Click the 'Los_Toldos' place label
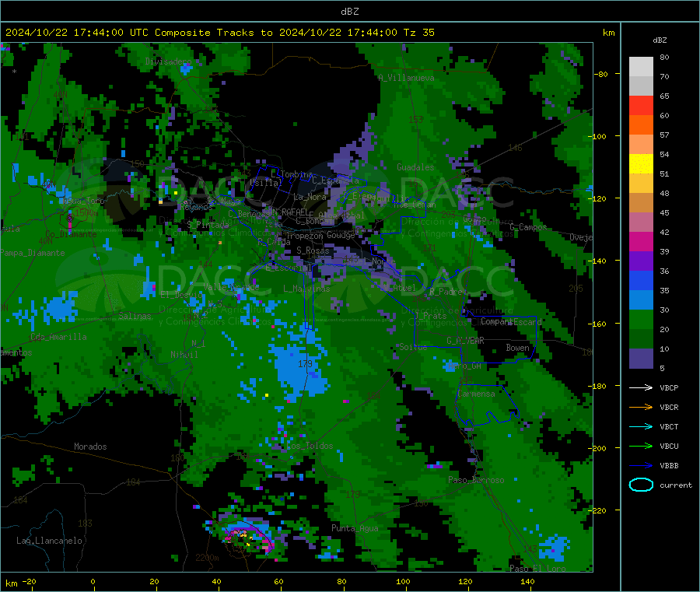 coord(310,446)
